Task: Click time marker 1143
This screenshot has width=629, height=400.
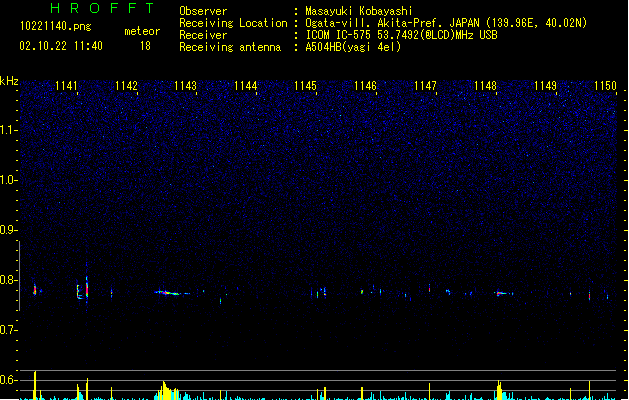Action: (185, 86)
